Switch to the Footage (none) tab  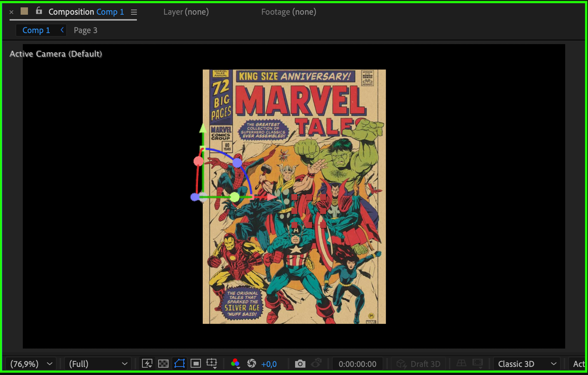click(x=289, y=12)
